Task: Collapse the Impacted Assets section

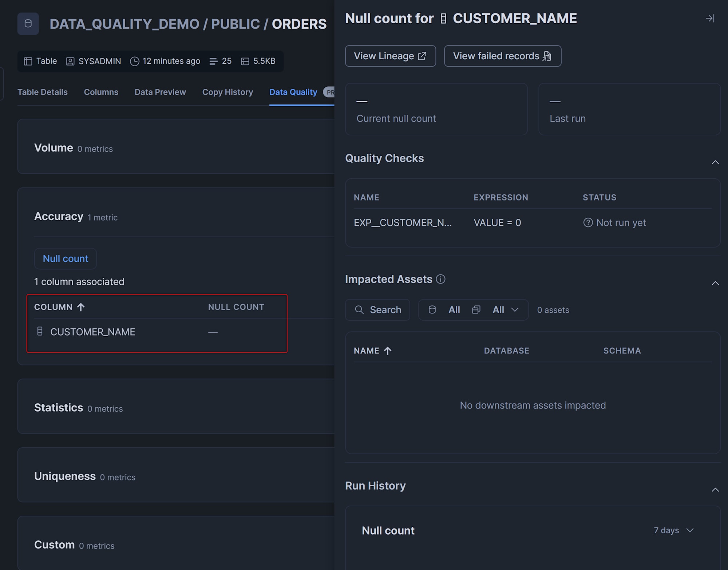Action: 715,283
